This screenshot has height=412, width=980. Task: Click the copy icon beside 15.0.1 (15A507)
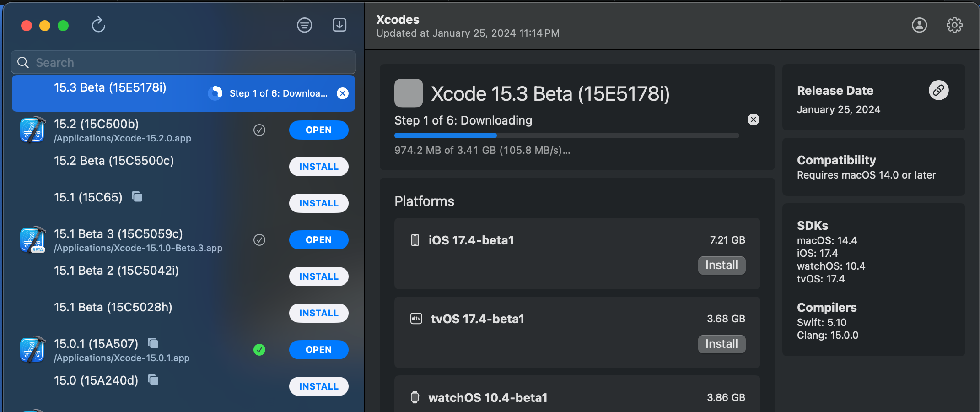click(x=153, y=343)
